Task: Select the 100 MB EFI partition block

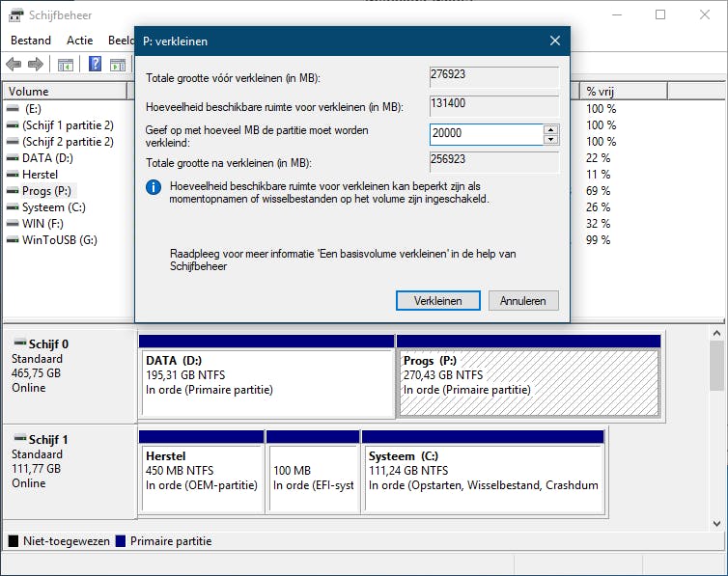Action: (x=313, y=472)
